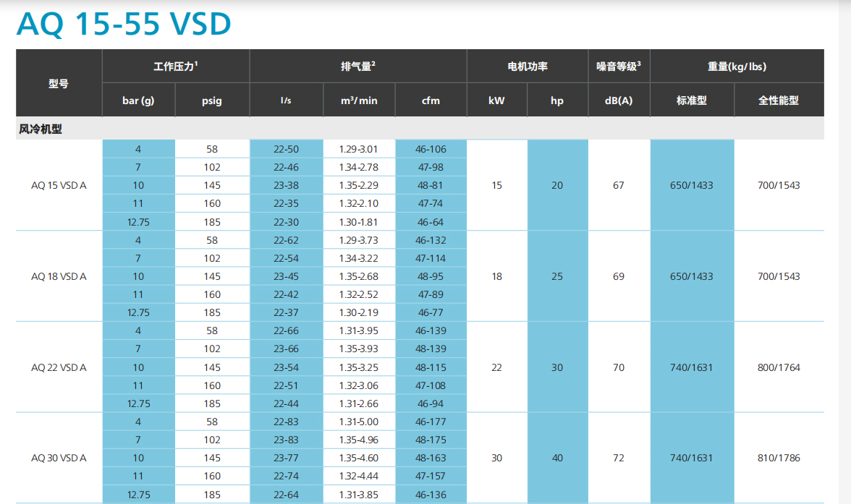Viewport: 851px width, 504px height.
Task: Select the m³/min value "1.34-3.22"
Action: 359,259
